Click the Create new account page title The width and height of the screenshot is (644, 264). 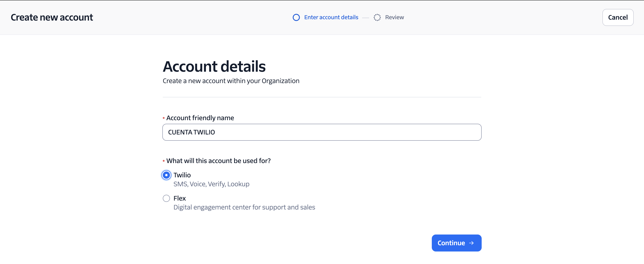(52, 17)
